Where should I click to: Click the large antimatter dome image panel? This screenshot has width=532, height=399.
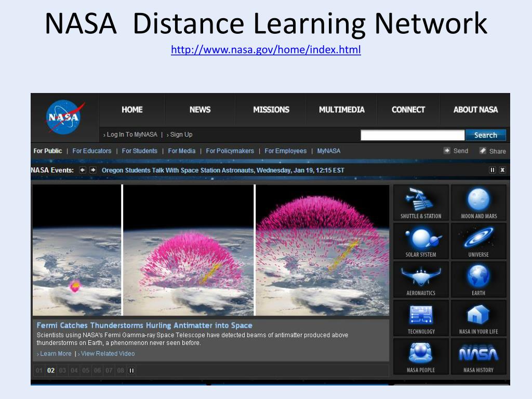(x=322, y=250)
